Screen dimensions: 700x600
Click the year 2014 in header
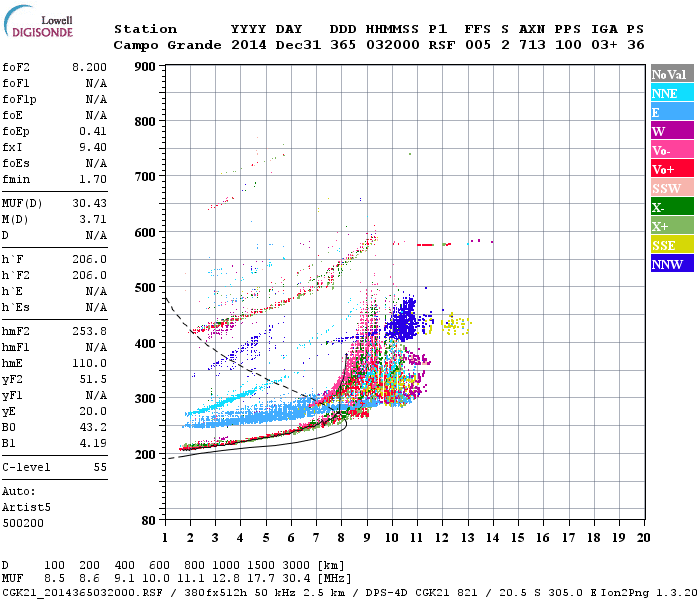click(x=249, y=45)
